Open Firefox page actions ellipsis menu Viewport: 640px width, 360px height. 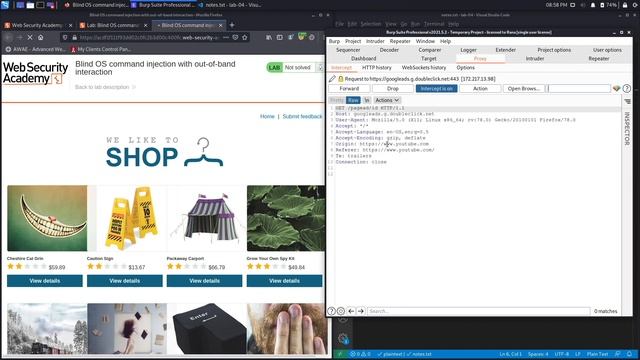tap(226, 37)
